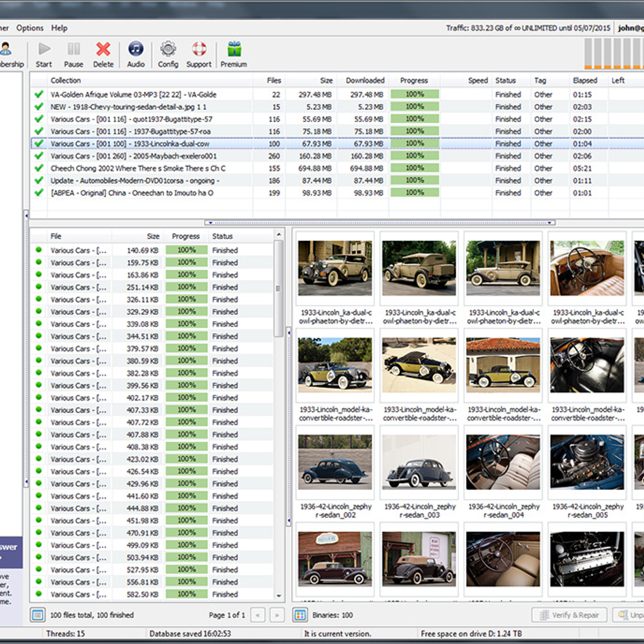Screen dimensions: 644x644
Task: Select 1937-Bugattitype-57-roa collection row
Action: 337,131
